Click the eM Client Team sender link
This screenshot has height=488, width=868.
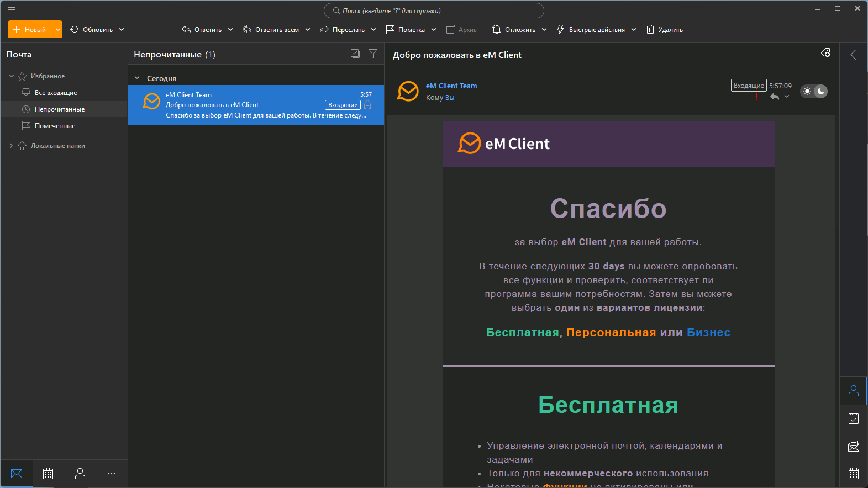(451, 86)
